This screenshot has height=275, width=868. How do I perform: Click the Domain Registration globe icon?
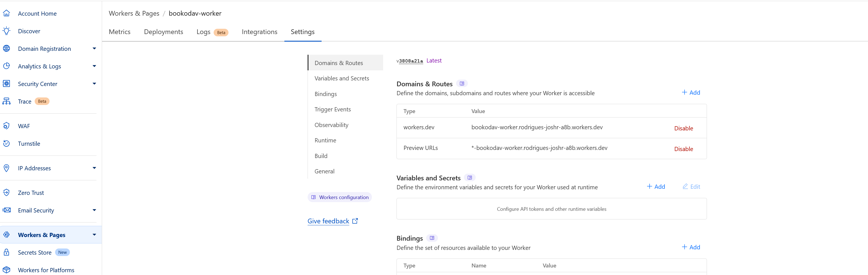pos(6,49)
